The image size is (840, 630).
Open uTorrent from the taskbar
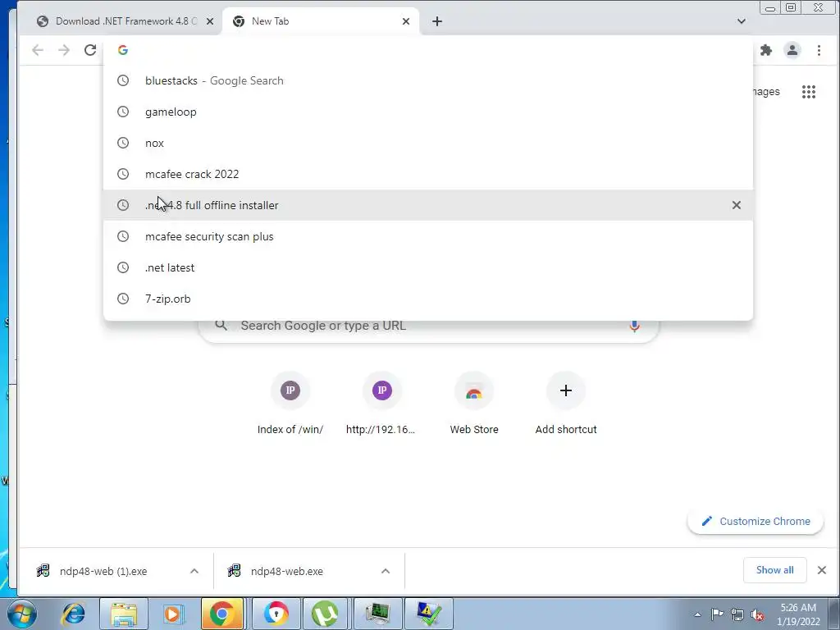point(325,614)
